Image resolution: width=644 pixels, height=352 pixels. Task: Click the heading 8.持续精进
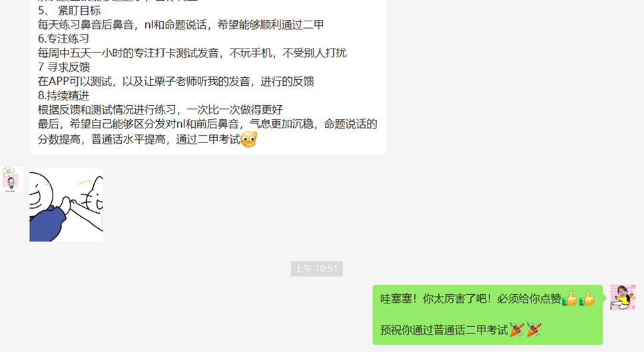(64, 96)
